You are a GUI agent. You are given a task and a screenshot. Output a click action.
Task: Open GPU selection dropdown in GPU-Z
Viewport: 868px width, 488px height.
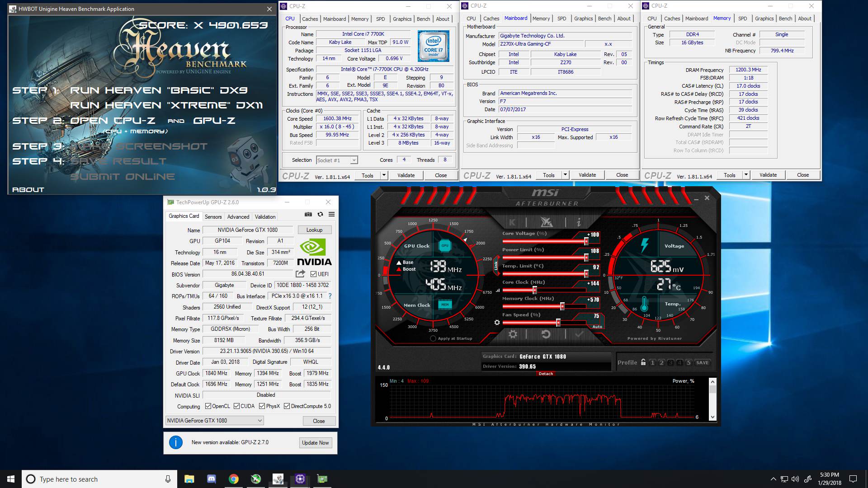[x=215, y=421]
